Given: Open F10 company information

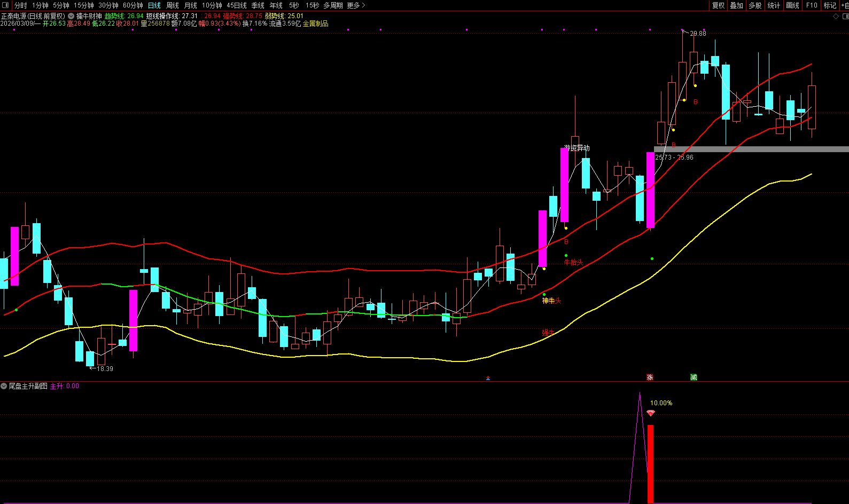Looking at the screenshot, I should 812,5.
